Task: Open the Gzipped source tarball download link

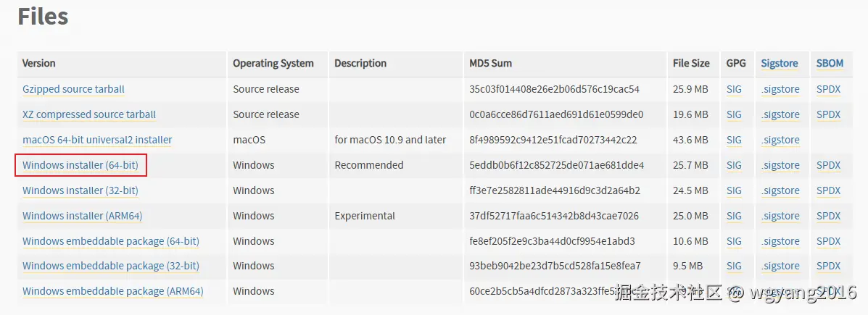Action: point(73,89)
